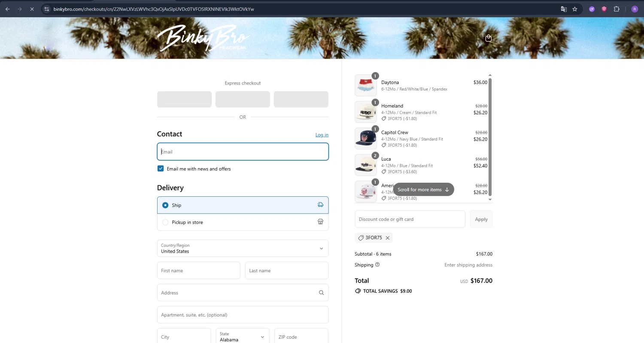Click the address search magnifier icon

tap(321, 293)
